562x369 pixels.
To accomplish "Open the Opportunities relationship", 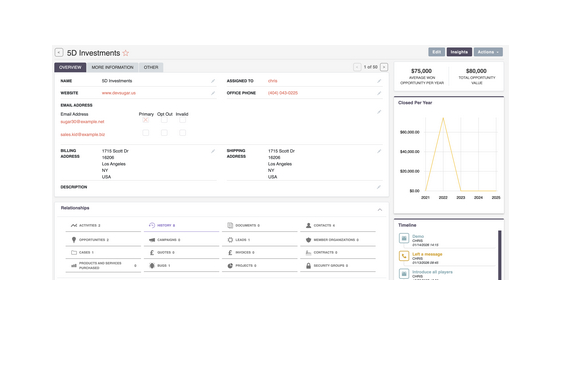I will coord(103,240).
